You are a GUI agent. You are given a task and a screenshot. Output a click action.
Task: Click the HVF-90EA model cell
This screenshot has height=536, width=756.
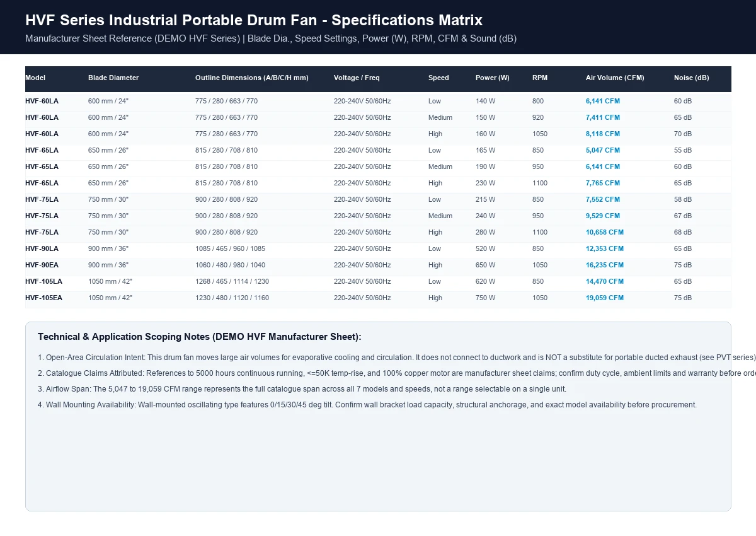click(42, 265)
